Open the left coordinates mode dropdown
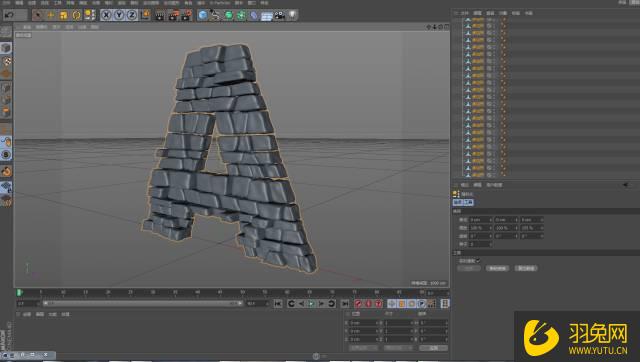 point(363,348)
